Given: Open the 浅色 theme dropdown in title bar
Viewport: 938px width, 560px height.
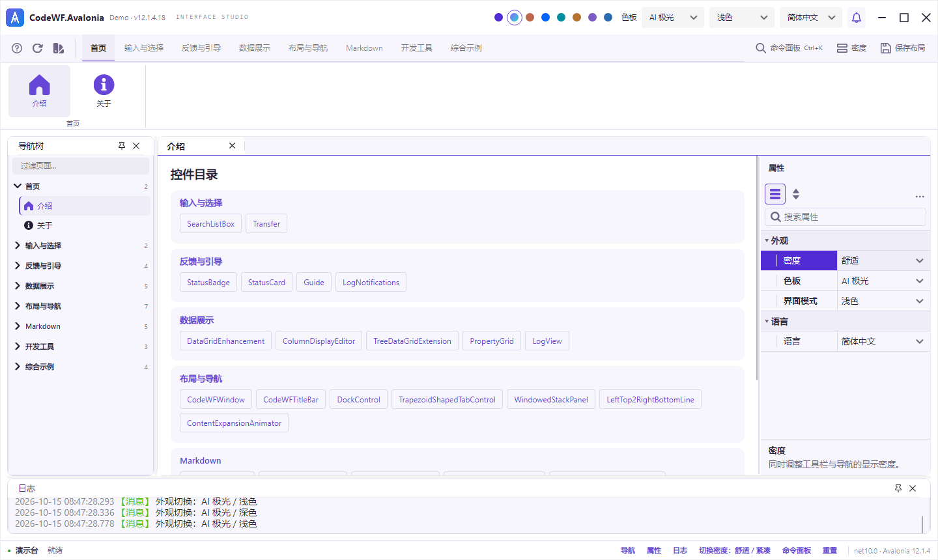Looking at the screenshot, I should (x=742, y=18).
